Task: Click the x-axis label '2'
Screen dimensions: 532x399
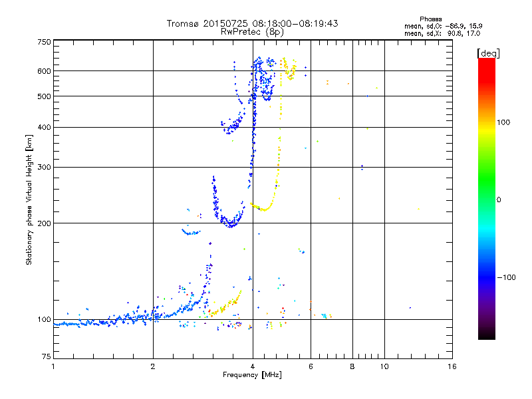Action: 153,366
